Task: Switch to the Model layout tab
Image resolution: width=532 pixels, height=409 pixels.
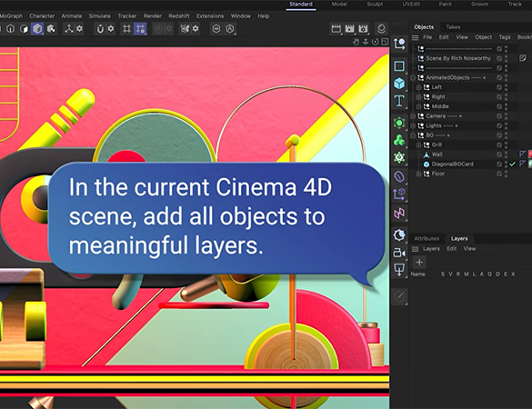Action: 339,4
